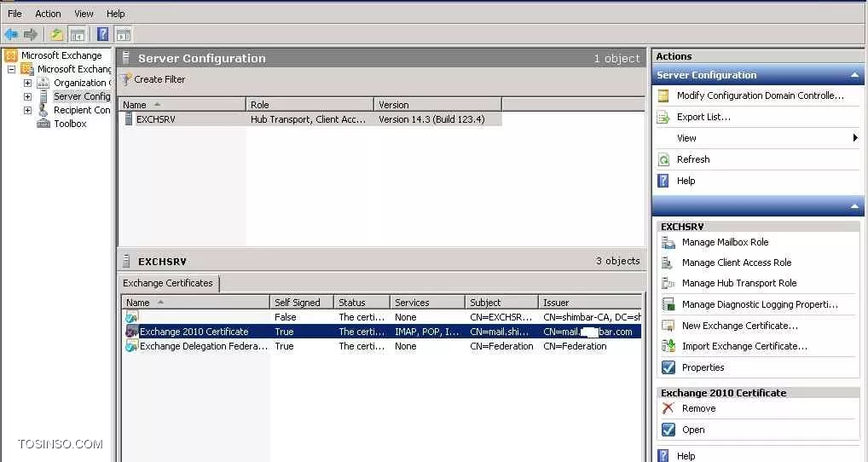The width and height of the screenshot is (868, 462).
Task: Click Help at bottom of Actions pane
Action: click(686, 456)
